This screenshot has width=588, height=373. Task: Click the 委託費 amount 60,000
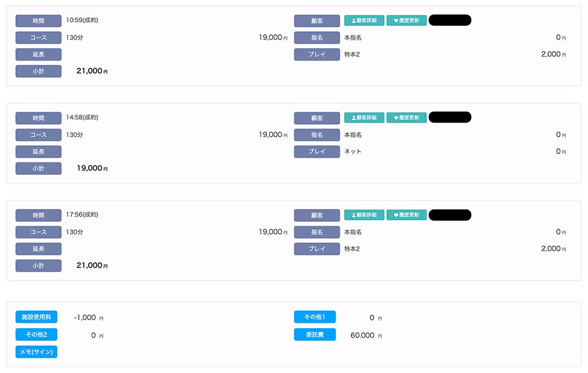362,335
